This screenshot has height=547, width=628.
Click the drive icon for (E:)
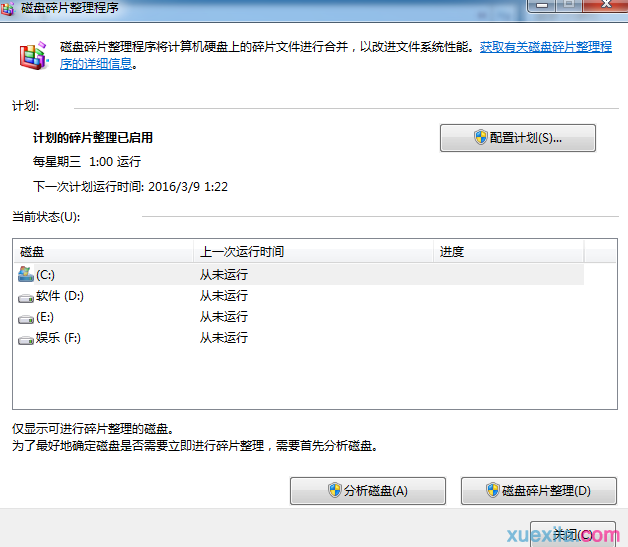[x=26, y=319]
